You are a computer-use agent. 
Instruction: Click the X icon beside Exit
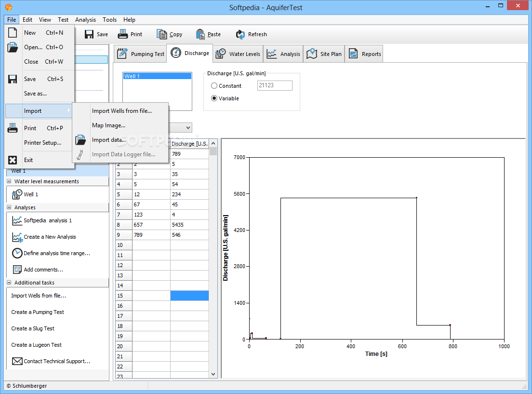pyautogui.click(x=13, y=160)
